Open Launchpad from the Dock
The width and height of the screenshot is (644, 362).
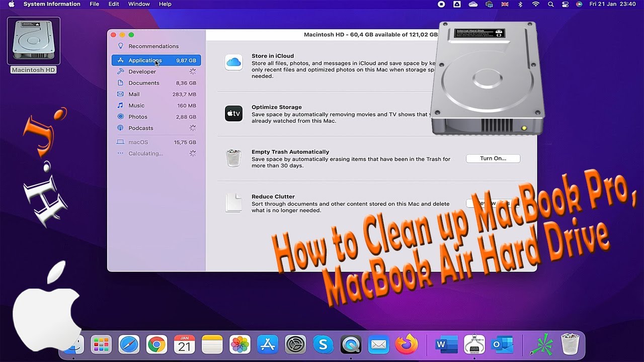(x=101, y=345)
